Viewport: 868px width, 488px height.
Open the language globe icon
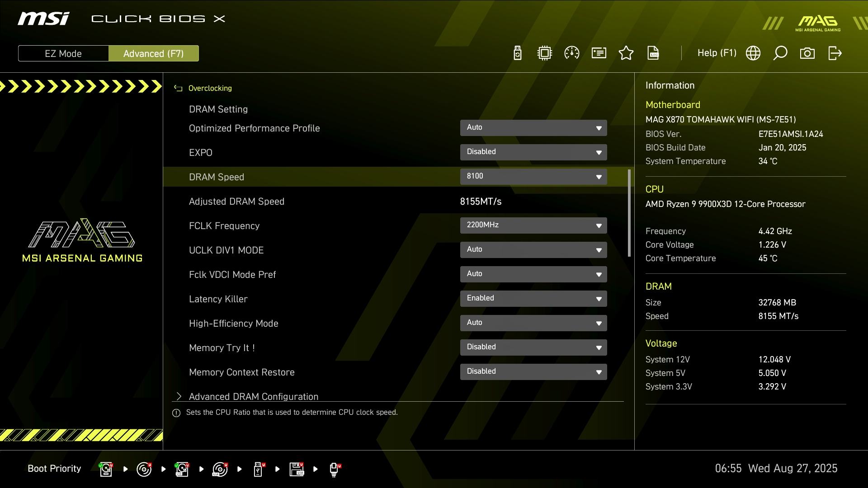[753, 53]
